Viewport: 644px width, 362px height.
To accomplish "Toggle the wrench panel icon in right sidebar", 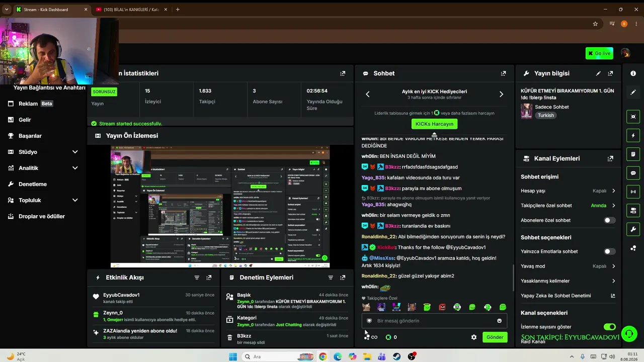I will click(x=633, y=229).
